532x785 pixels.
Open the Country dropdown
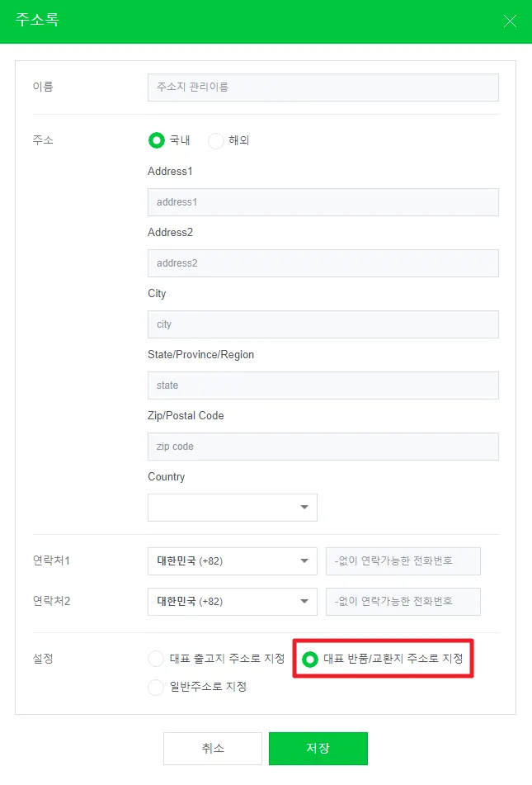tap(232, 507)
